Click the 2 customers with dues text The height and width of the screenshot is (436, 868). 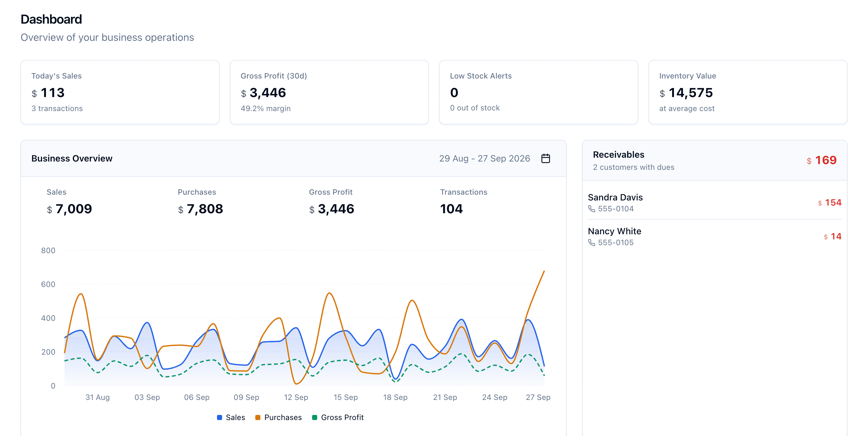point(633,167)
